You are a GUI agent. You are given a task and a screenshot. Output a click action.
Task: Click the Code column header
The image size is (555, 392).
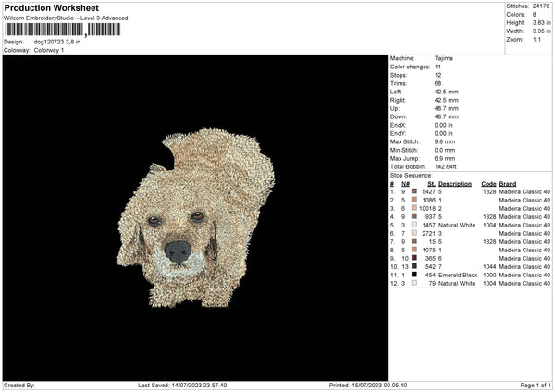(x=489, y=183)
